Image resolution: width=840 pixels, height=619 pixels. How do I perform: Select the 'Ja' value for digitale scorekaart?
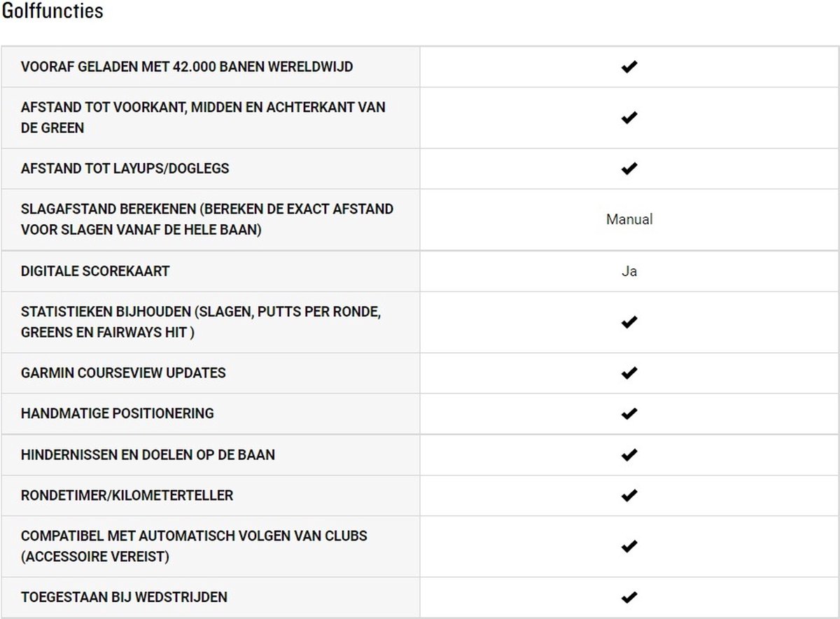629,271
